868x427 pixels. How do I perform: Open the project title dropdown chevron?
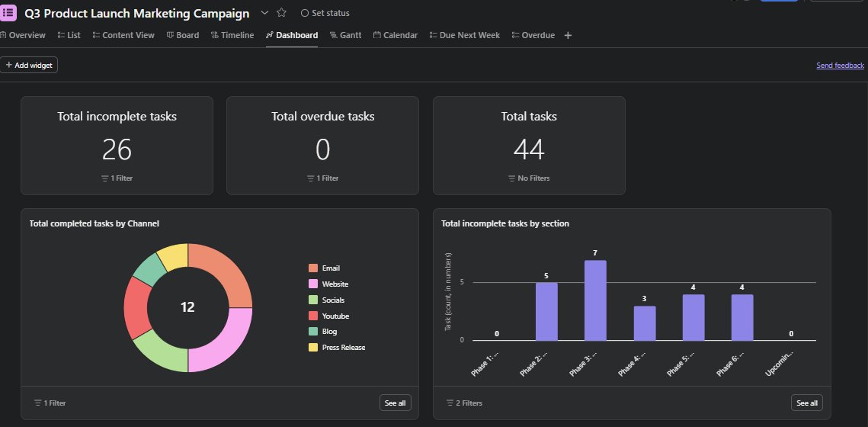coord(264,13)
